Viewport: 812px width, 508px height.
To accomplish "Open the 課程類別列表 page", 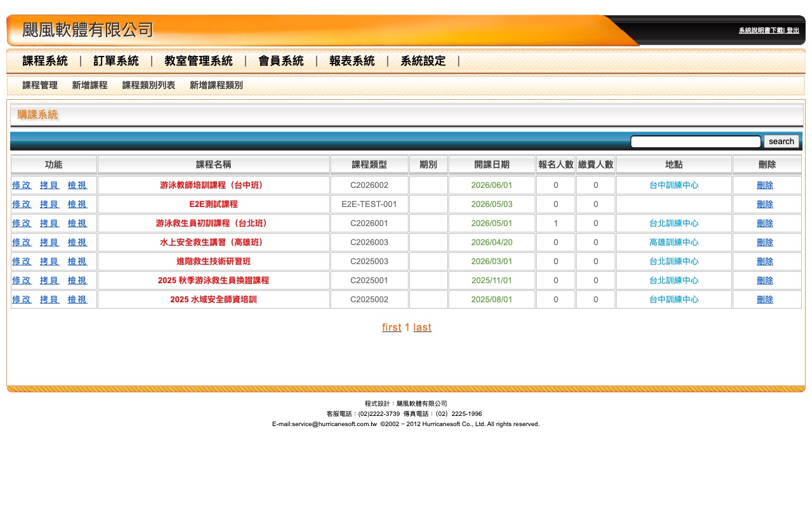I will pyautogui.click(x=148, y=85).
